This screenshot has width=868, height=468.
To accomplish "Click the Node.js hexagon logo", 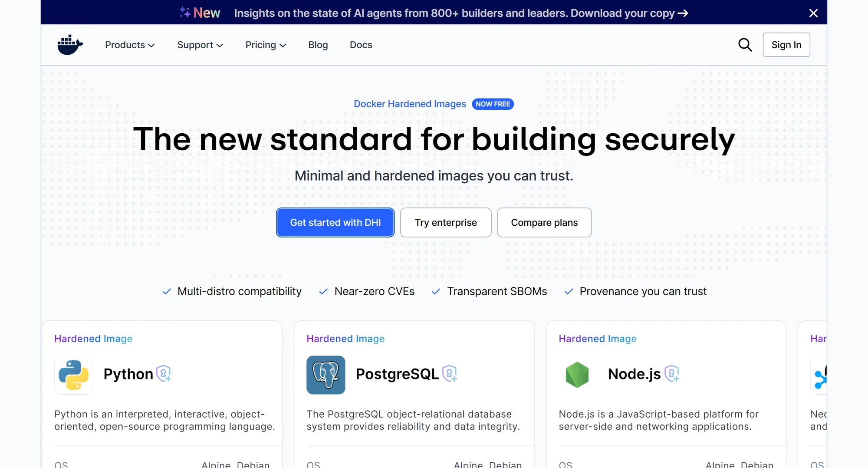I will pos(577,375).
